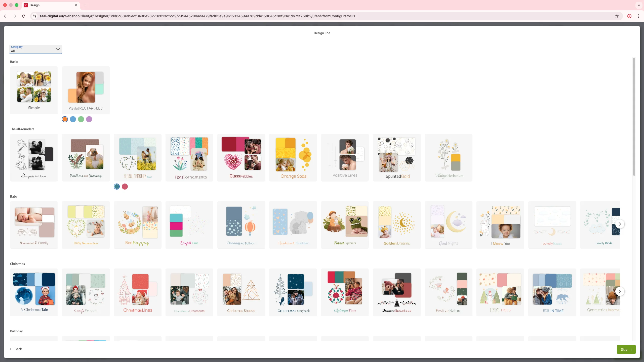Show more Christmas designs with arrow
The width and height of the screenshot is (644, 362).
click(x=620, y=291)
